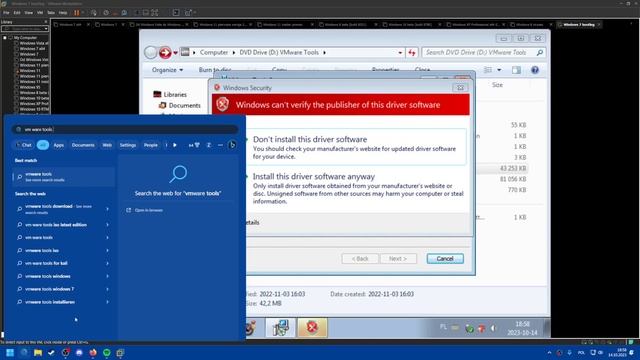Click the back arrow in Explorer window
Screen dimensions: 640x360
[x=151, y=52]
